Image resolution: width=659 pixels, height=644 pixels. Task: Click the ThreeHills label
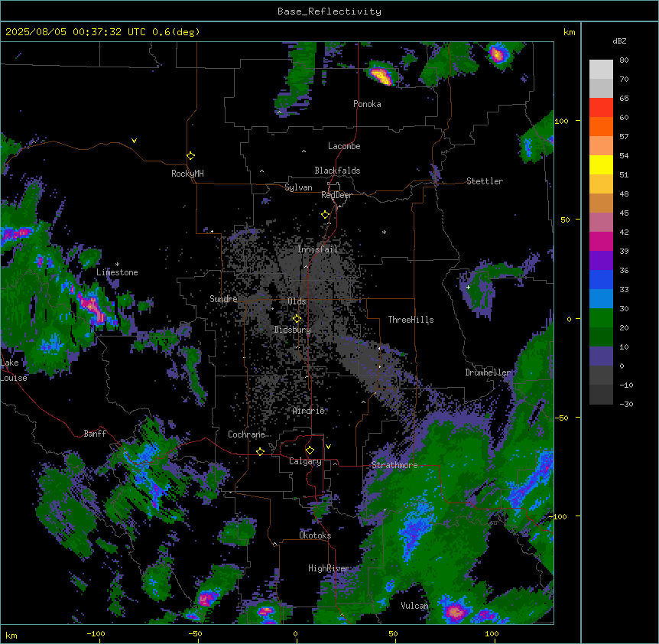coord(411,320)
